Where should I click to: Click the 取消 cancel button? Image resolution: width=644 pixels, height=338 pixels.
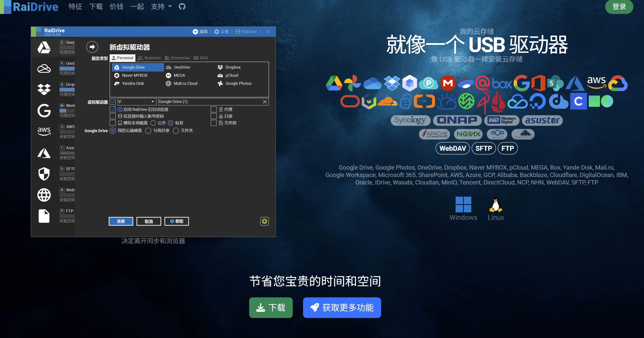click(148, 221)
